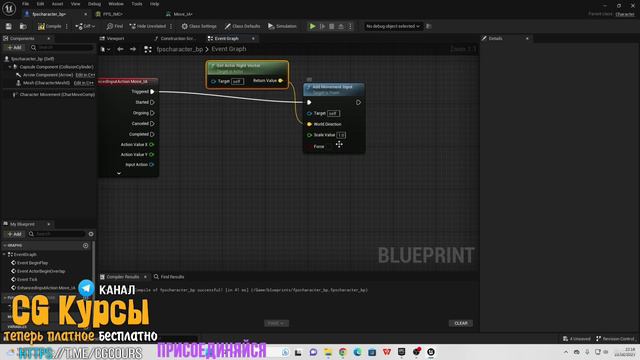Click the Stop playback button
This screenshot has width=640, height=360.
pyautogui.click(x=331, y=26)
